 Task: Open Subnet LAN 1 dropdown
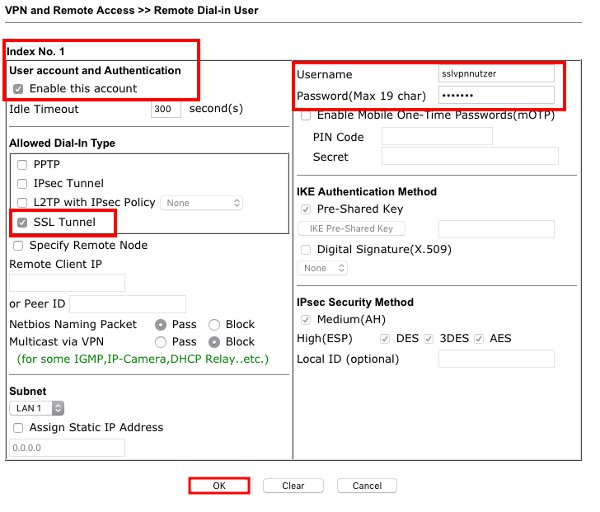(x=37, y=408)
